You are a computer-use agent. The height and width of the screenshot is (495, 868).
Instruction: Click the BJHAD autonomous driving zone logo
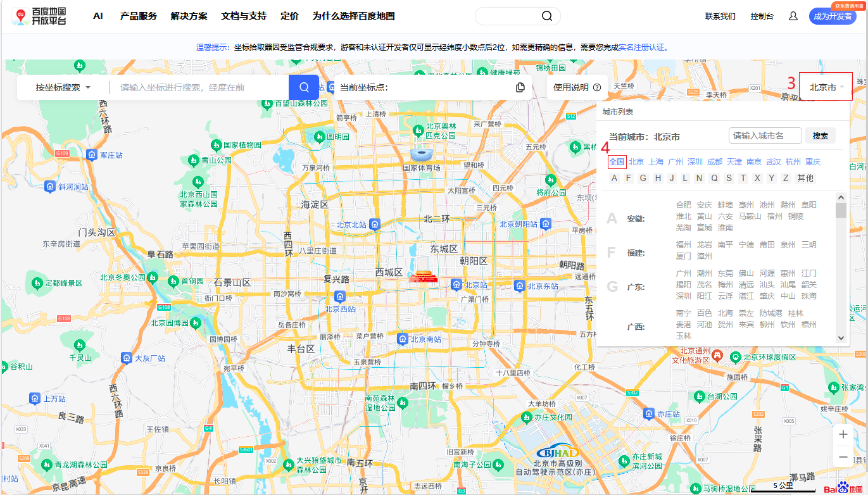tap(558, 452)
